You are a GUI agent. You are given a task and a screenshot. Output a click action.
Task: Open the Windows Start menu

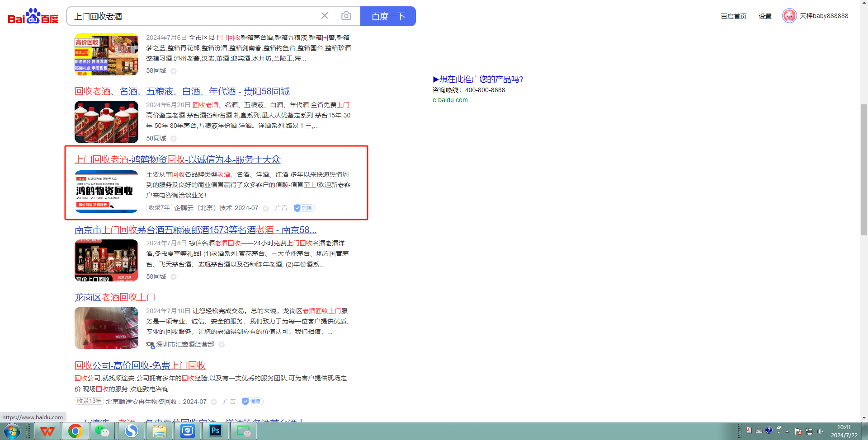tap(12, 431)
